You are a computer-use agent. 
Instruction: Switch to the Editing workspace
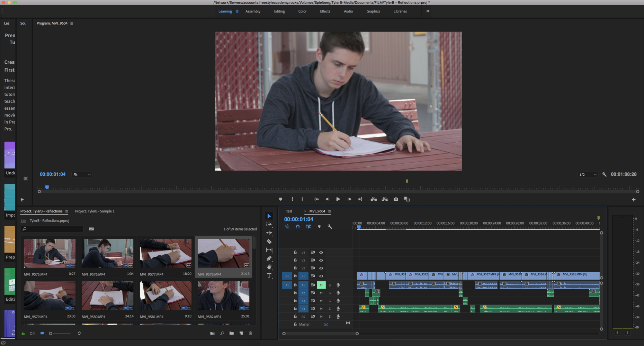279,11
